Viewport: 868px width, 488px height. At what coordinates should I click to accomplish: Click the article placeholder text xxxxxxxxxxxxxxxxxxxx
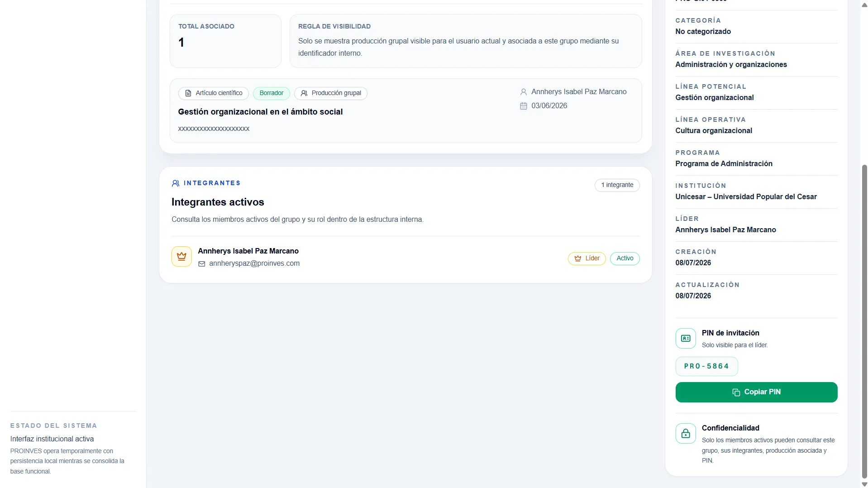pyautogui.click(x=214, y=129)
